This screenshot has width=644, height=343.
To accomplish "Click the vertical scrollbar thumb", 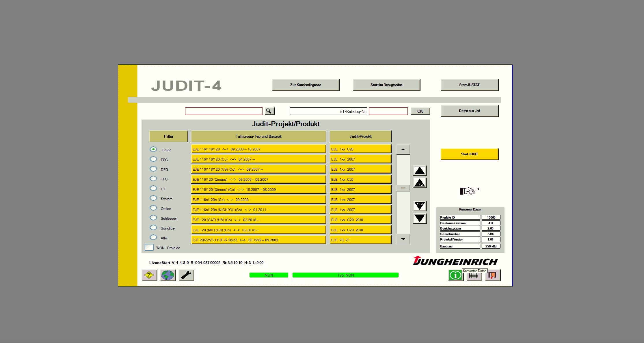I will pos(403,188).
